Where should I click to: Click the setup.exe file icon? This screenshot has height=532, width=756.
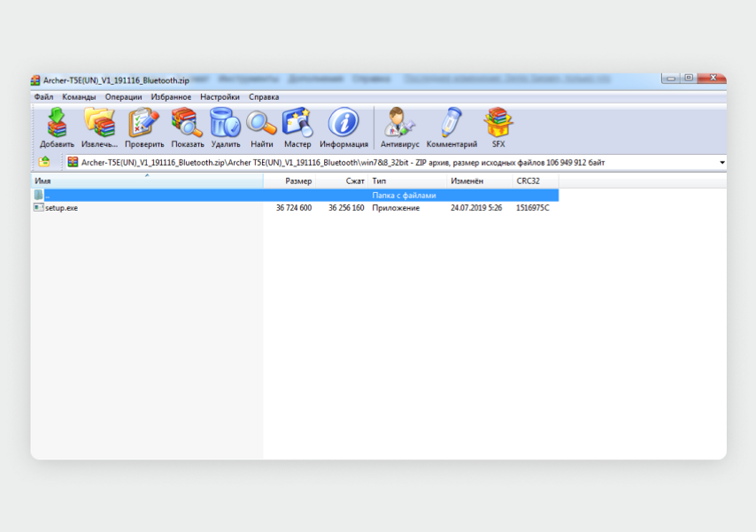(x=39, y=207)
